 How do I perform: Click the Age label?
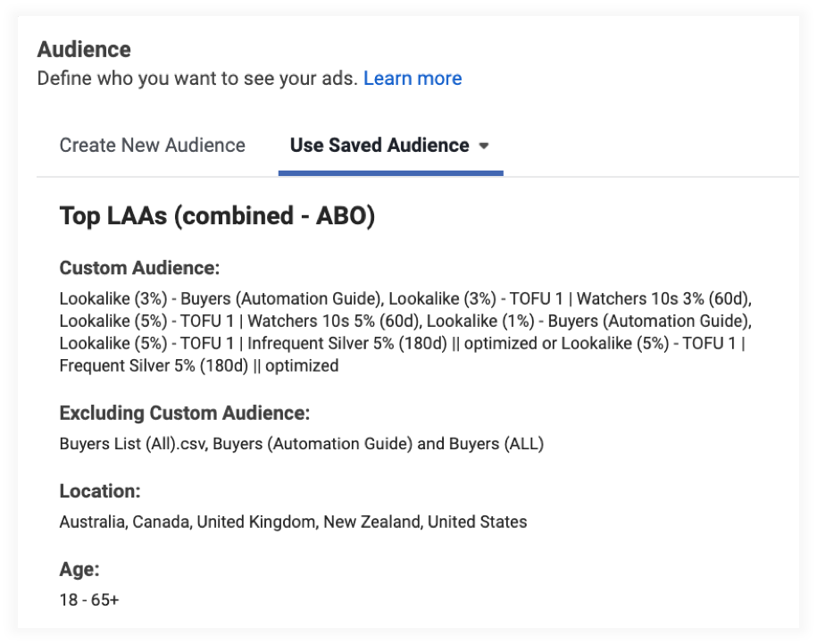[x=79, y=569]
